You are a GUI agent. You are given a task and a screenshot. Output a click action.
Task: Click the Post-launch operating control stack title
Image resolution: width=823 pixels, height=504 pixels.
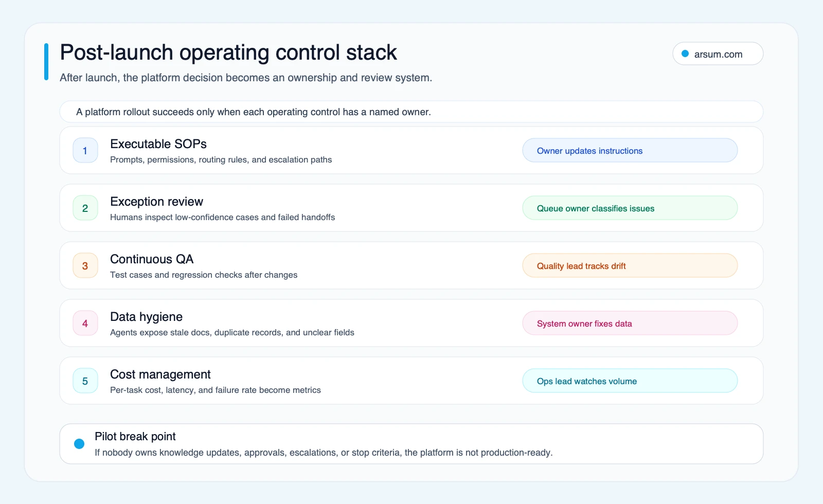228,52
